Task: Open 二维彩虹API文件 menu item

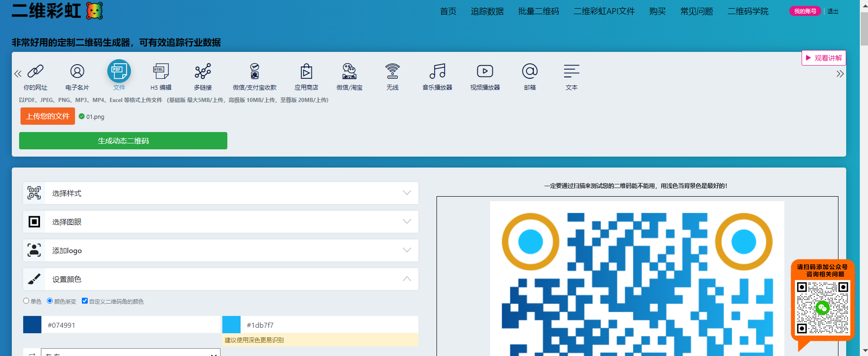Action: point(604,11)
